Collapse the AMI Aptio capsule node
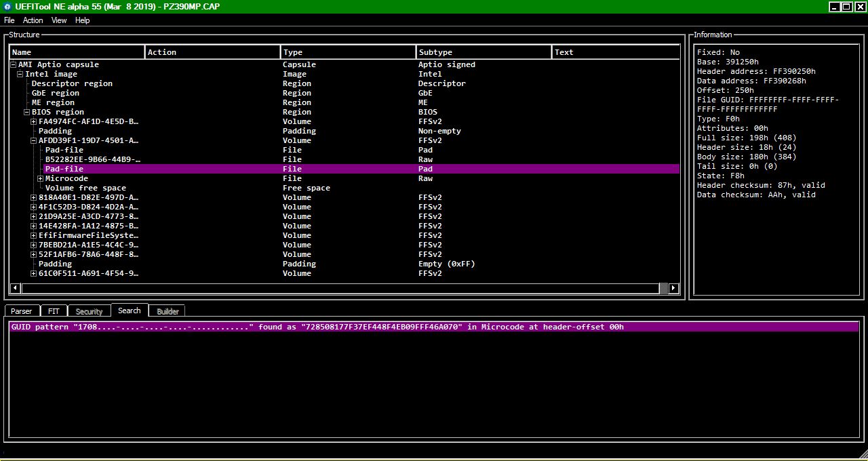868x461 pixels. (14, 64)
